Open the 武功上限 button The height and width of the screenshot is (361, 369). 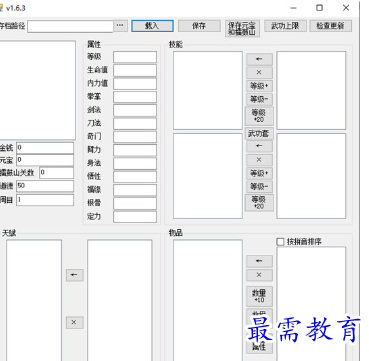coord(285,26)
